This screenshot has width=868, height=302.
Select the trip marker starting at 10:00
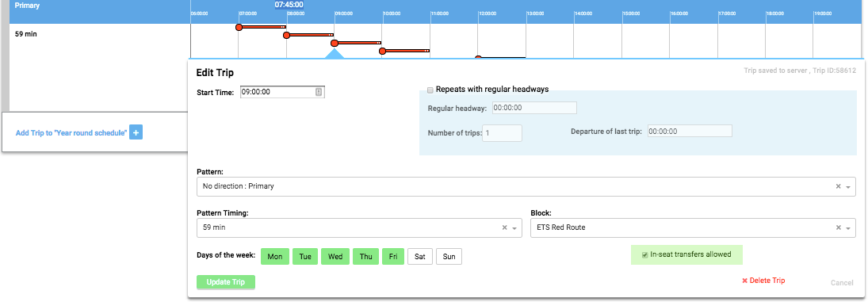point(382,51)
